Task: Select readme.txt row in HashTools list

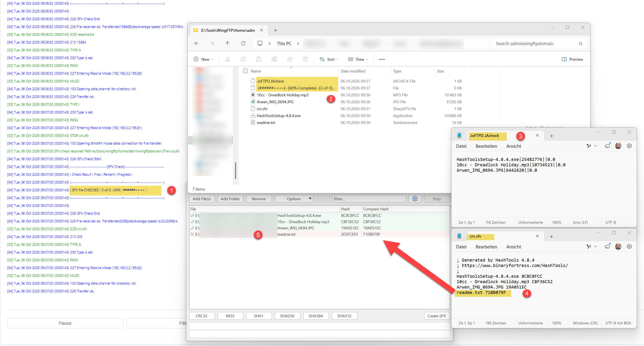Action: [x=319, y=234]
